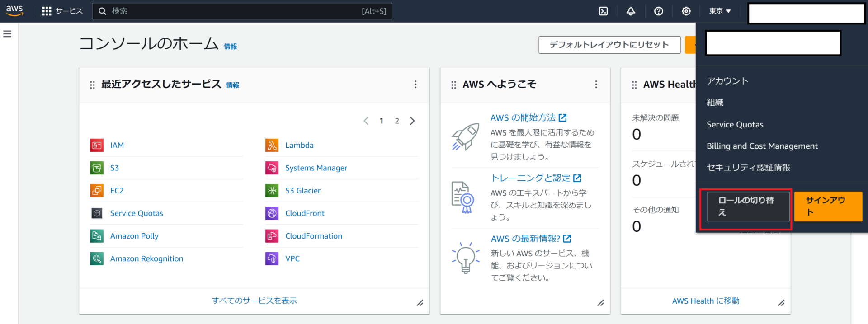The height and width of the screenshot is (324, 868).
Task: Click the recent services widget resize handle
Action: [420, 303]
